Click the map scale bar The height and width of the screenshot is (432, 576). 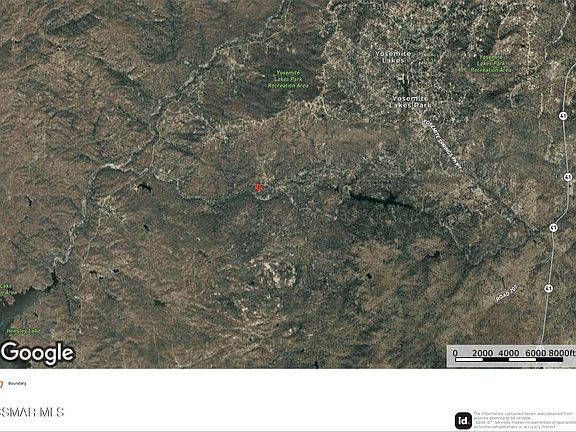pyautogui.click(x=511, y=356)
